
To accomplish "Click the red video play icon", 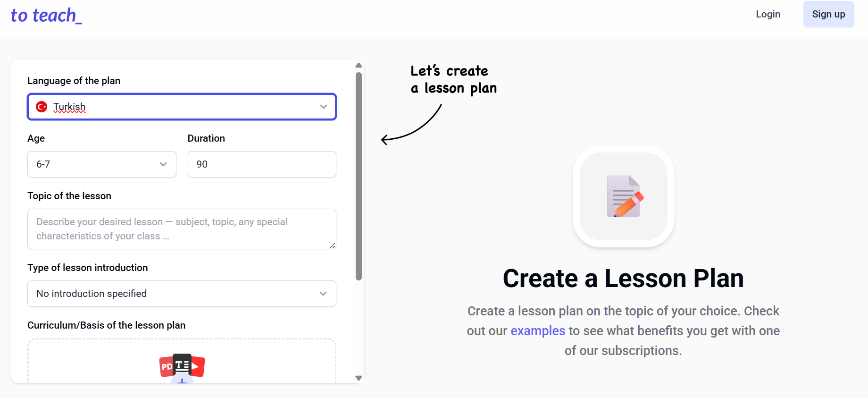I will pos(197,366).
